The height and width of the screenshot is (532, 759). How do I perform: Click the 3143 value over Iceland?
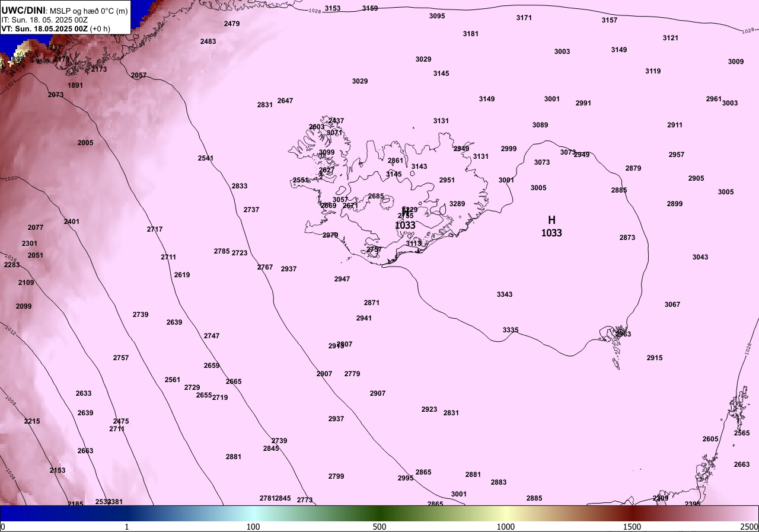(419, 166)
